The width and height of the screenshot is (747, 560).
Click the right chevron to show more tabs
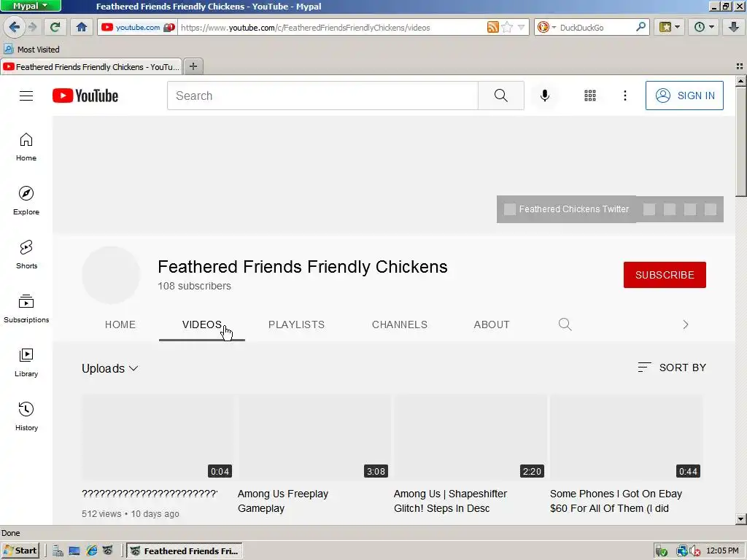[x=686, y=324]
